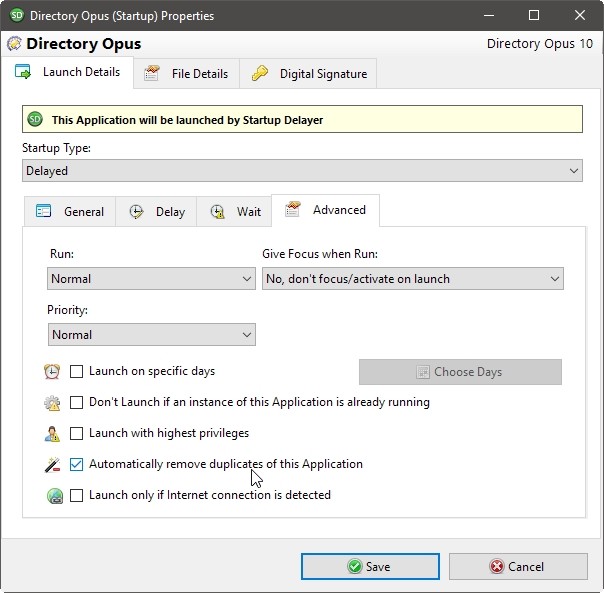Enable Launch with highest privileges
604x593 pixels.
76,433
